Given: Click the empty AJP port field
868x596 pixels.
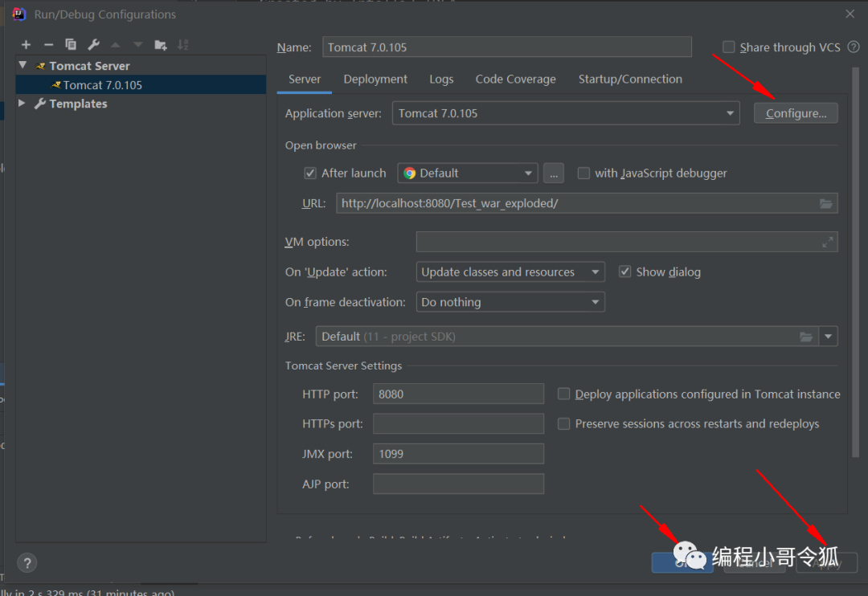Looking at the screenshot, I should [x=458, y=484].
